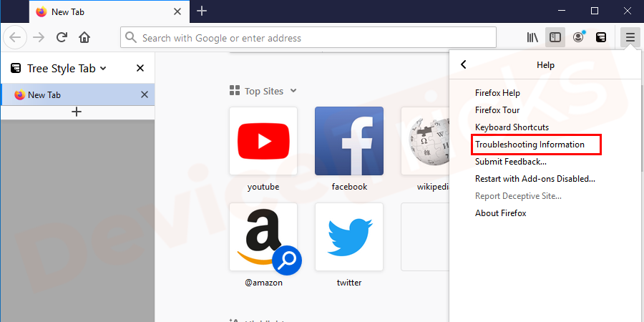The height and width of the screenshot is (322, 644).
Task: Click the Tree Style Tab sidebar header icon
Action: coord(16,68)
